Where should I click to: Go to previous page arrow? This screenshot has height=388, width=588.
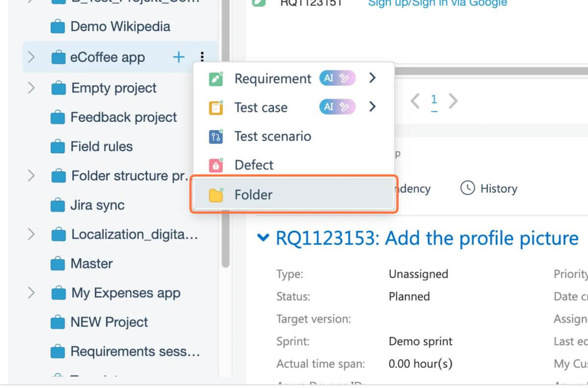pyautogui.click(x=415, y=101)
